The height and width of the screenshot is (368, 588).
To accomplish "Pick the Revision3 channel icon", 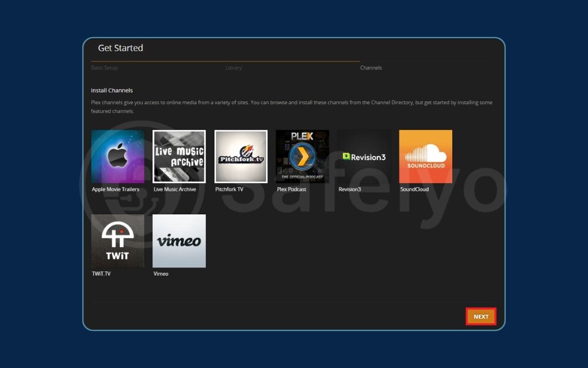I will (x=364, y=157).
